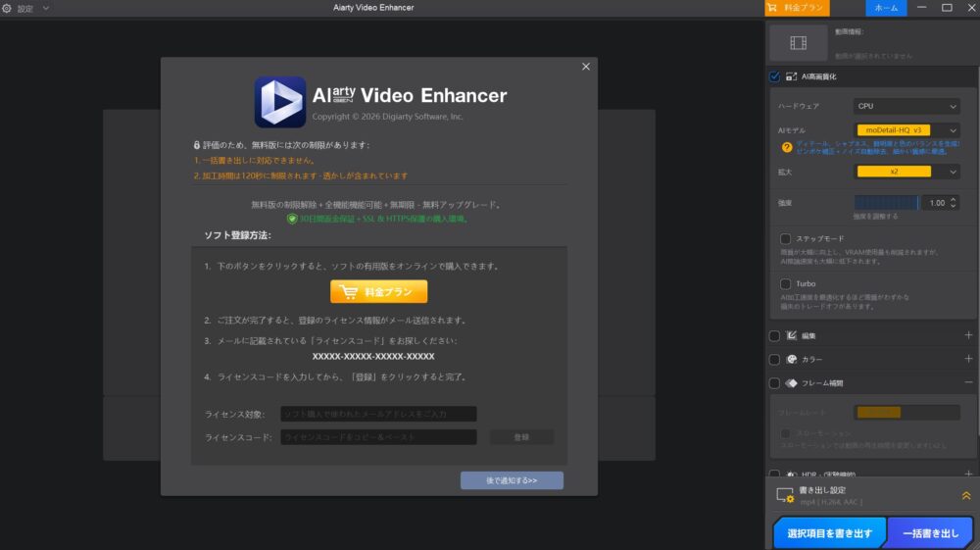
Task: Expand the 拡大 x2 scale dropdown
Action: 906,172
